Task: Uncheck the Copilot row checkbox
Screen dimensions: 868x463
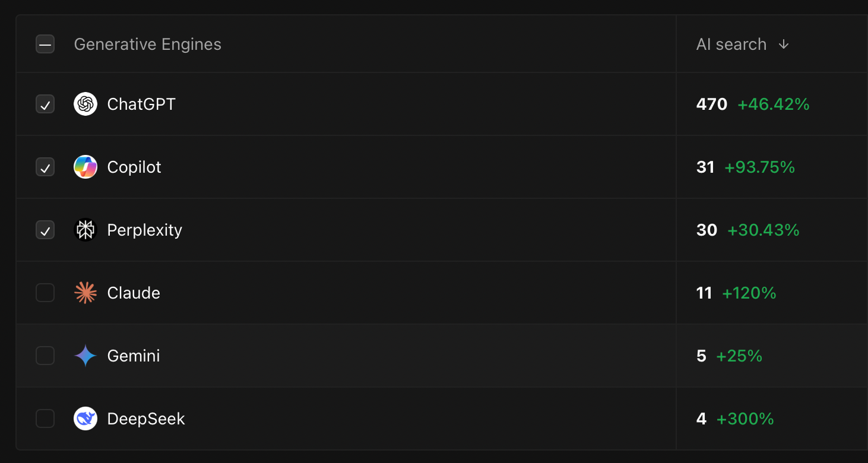Action: click(45, 167)
